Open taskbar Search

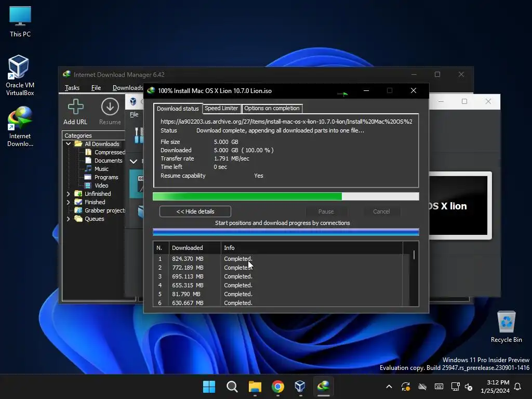232,387
